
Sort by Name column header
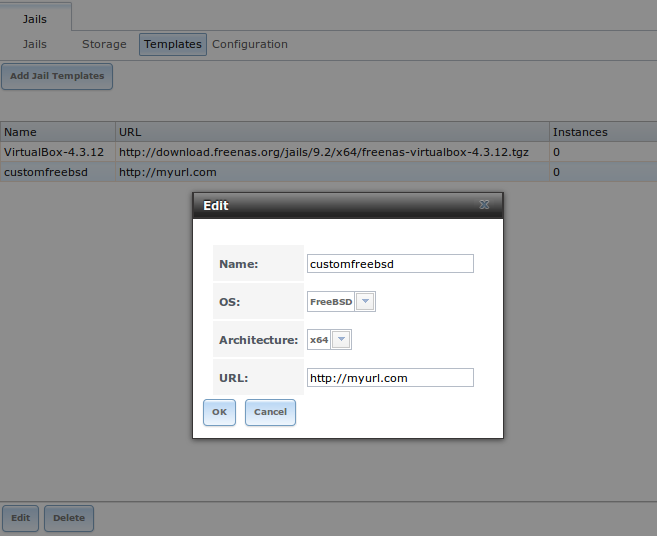[58, 132]
